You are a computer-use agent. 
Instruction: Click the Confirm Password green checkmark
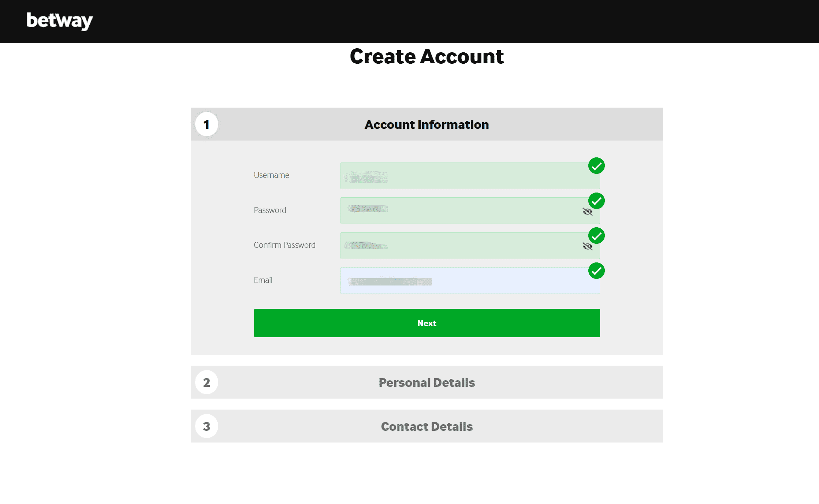[x=596, y=236]
